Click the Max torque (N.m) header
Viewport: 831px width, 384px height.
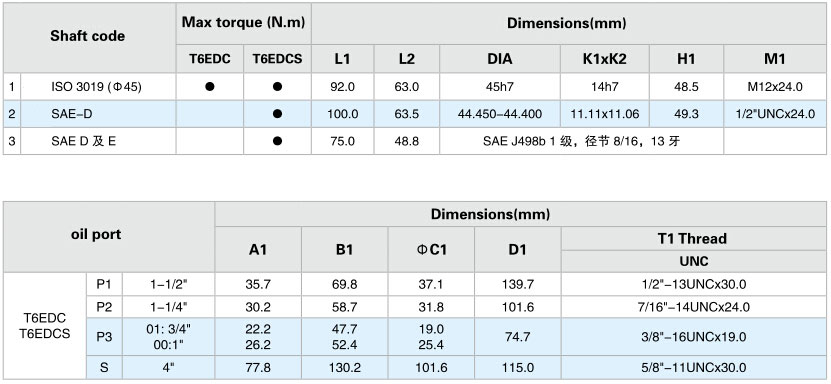click(x=244, y=23)
